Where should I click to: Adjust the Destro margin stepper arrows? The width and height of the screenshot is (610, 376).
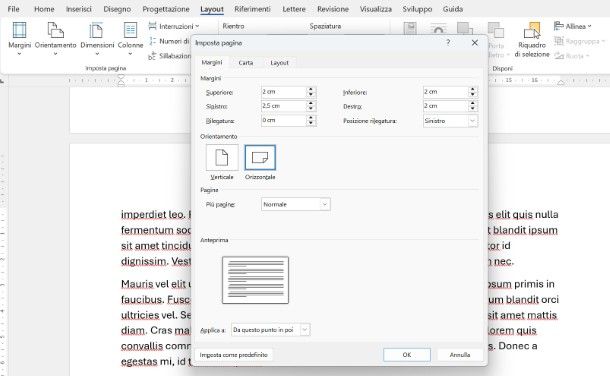pyautogui.click(x=473, y=106)
